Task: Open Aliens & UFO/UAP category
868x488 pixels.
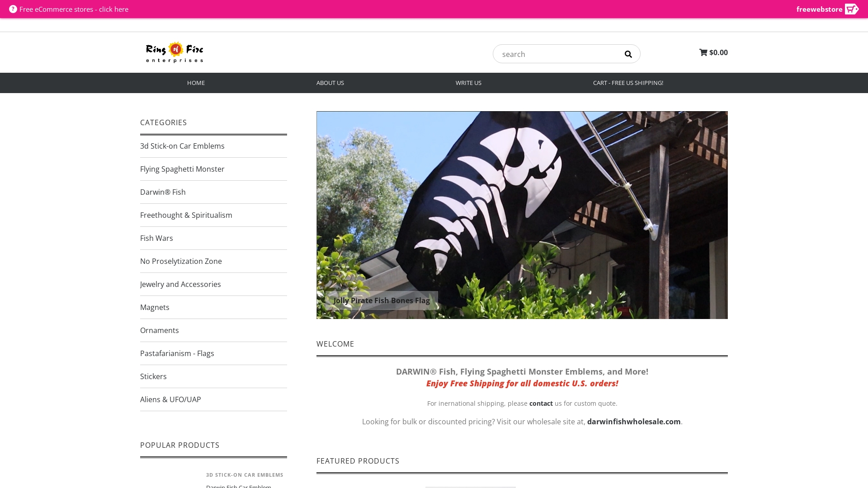Action: (x=170, y=399)
